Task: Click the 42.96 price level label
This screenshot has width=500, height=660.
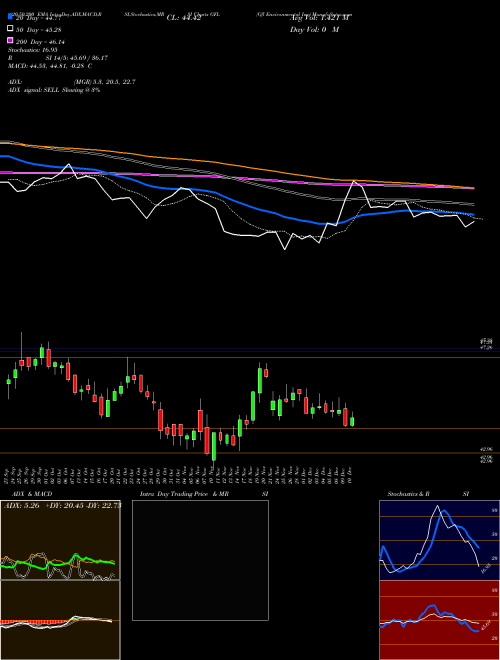Action: point(487,449)
